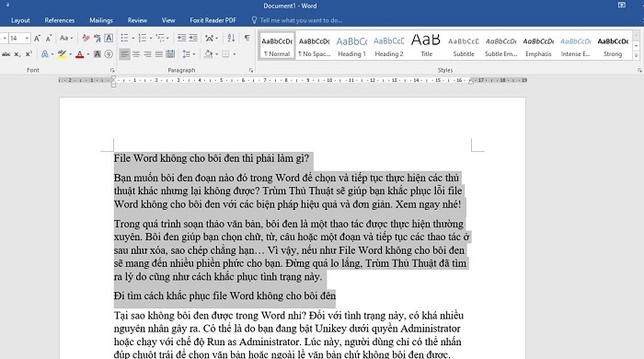
Task: Expand the font color dropdown arrow
Action: [88, 54]
